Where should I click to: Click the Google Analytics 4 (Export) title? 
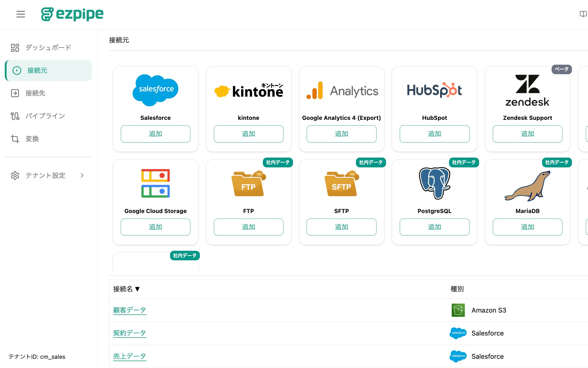341,118
